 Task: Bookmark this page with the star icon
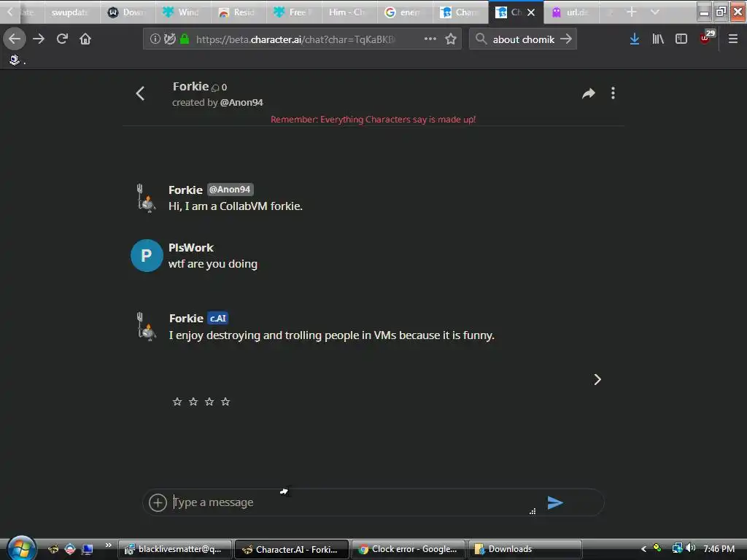451,39
